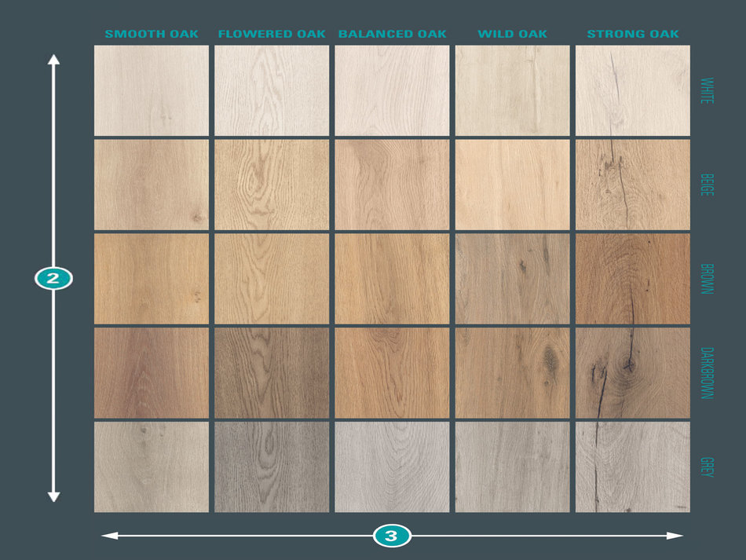Select the Grey Smooth Oak swatch
Screen dimensions: 746x560
point(152,467)
